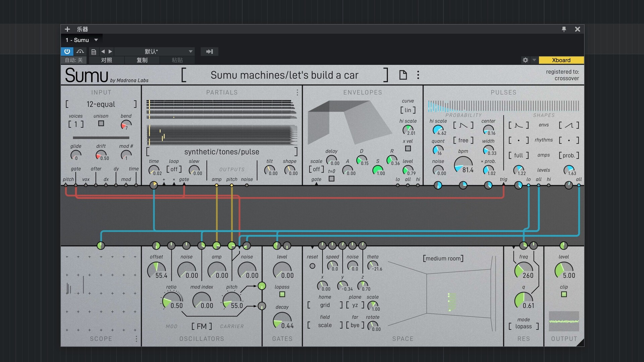Open the synthetic/tones/pulse partials selector
644x362 pixels.
point(222,152)
